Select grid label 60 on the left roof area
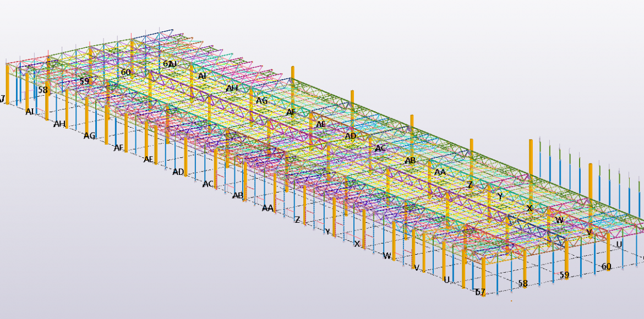The height and width of the screenshot is (319, 644). (x=126, y=72)
